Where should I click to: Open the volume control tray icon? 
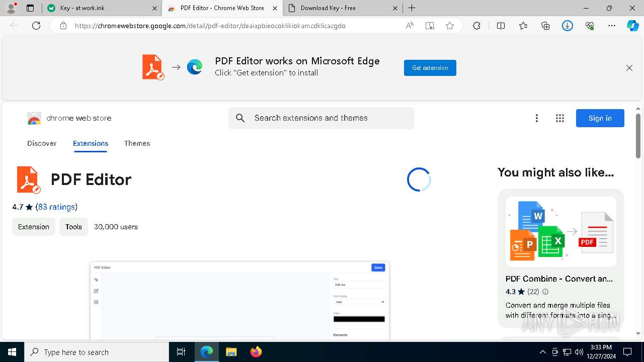579,352
